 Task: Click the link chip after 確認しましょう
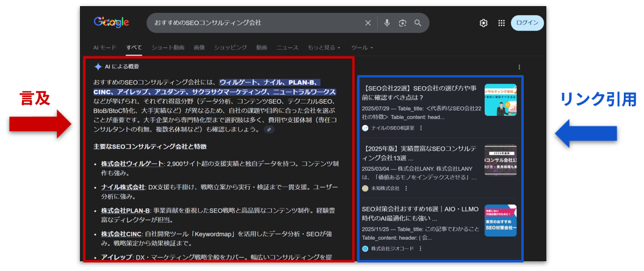[269, 129]
